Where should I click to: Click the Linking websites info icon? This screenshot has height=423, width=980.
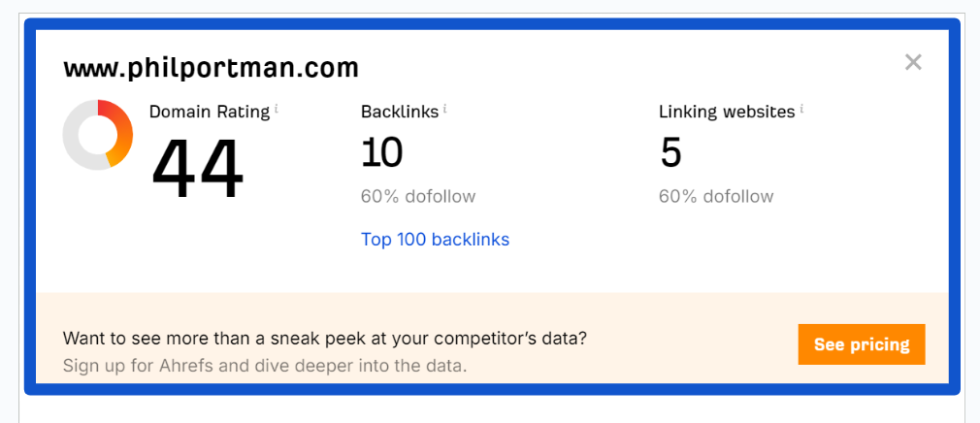click(x=802, y=109)
